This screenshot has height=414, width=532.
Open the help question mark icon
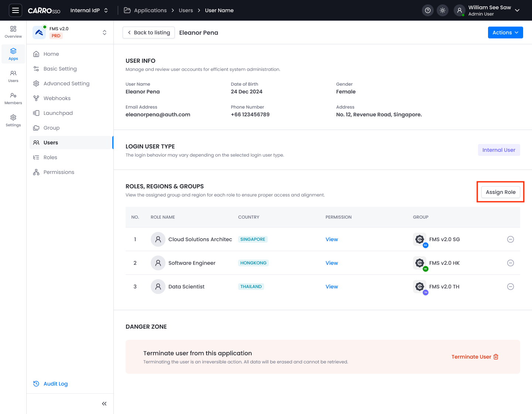[428, 10]
